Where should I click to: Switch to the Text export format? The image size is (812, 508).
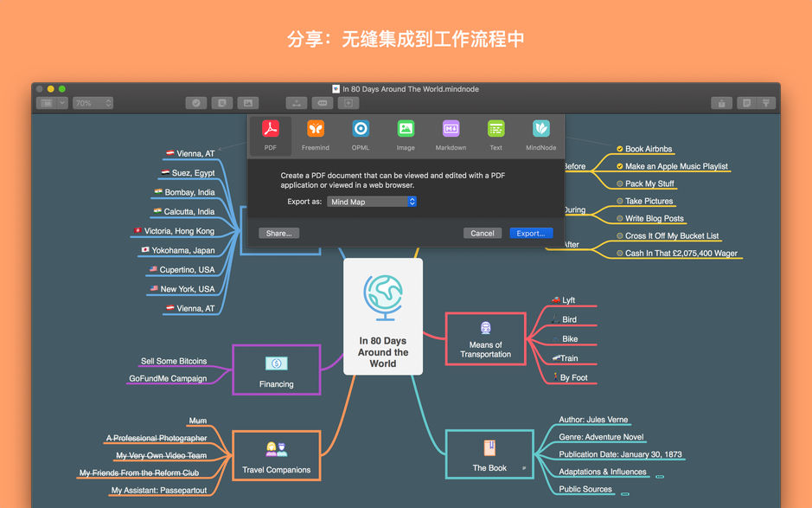496,136
